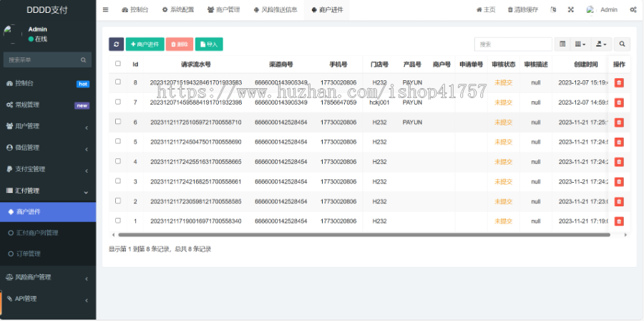Open the columns visibility dropdown

coord(580,44)
